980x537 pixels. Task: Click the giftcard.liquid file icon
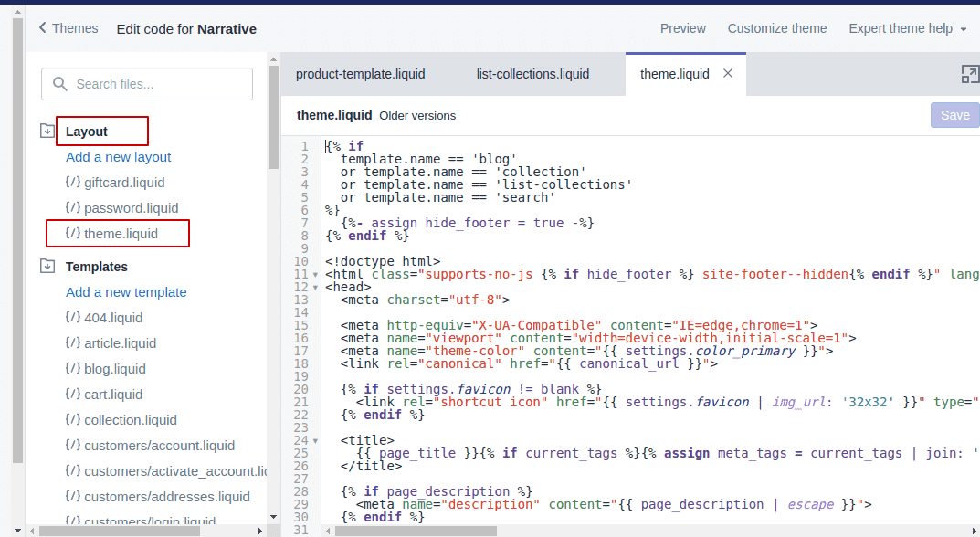coord(73,183)
